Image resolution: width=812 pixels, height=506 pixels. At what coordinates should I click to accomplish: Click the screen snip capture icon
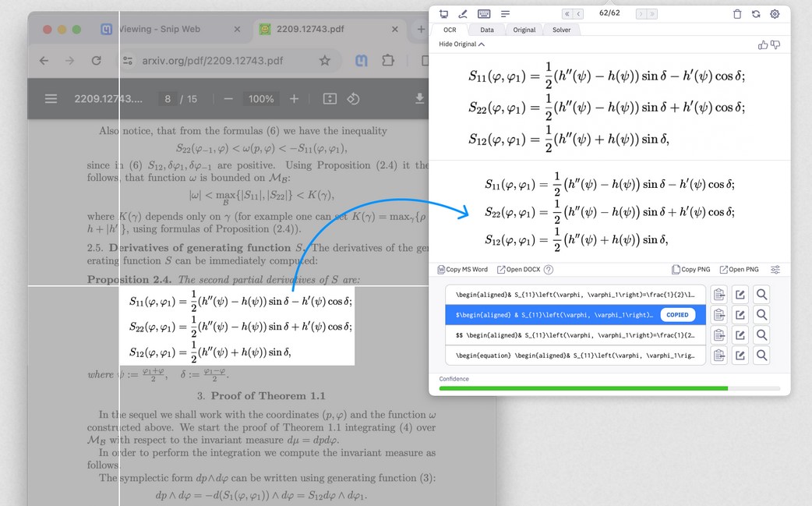[x=444, y=14]
